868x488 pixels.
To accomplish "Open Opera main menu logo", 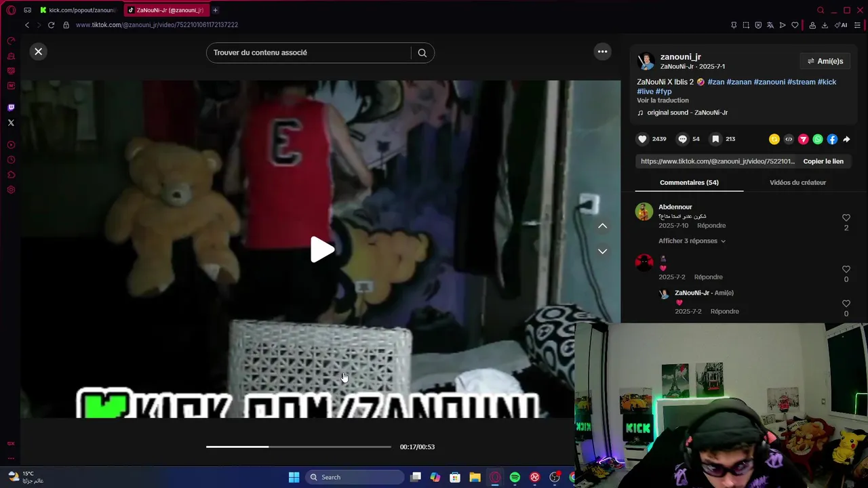I will (11, 10).
